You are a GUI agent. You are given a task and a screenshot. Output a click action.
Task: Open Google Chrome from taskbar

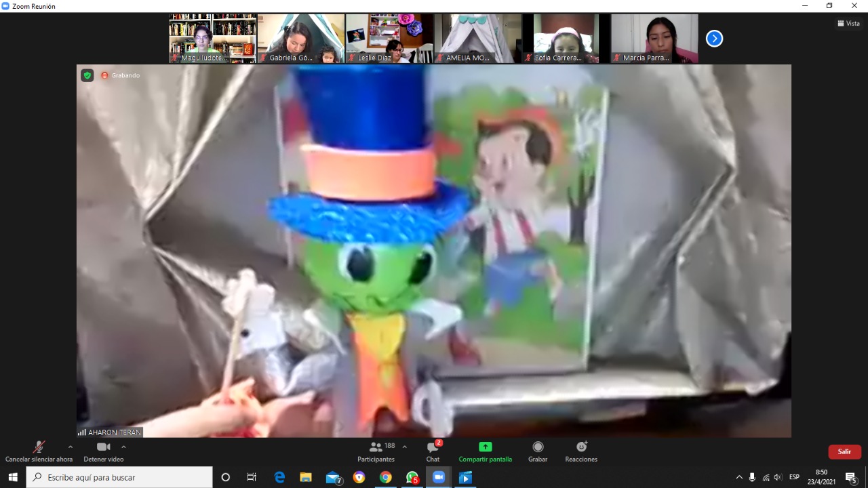(x=385, y=477)
